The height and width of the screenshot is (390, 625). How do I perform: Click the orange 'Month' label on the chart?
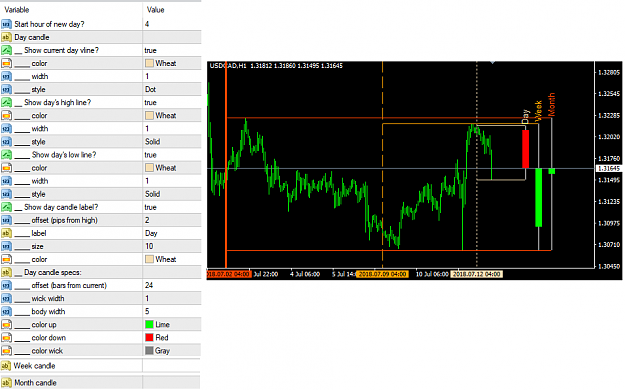tap(552, 104)
